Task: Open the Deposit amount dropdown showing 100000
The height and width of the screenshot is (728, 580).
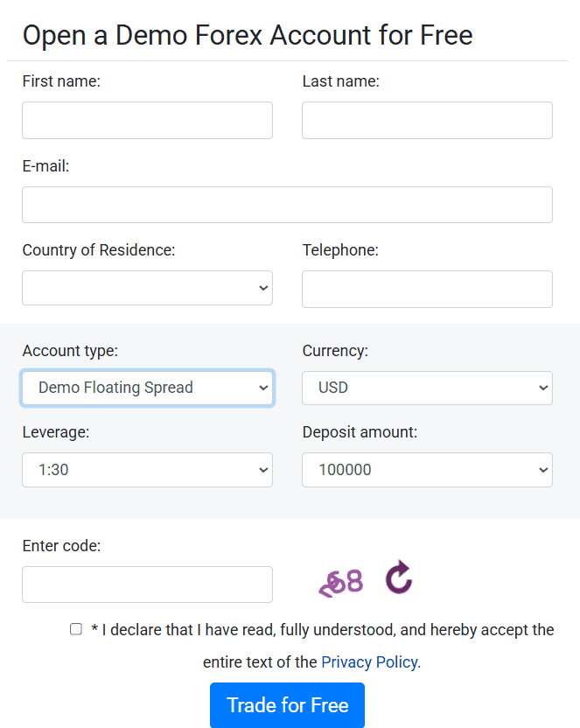Action: click(x=427, y=470)
